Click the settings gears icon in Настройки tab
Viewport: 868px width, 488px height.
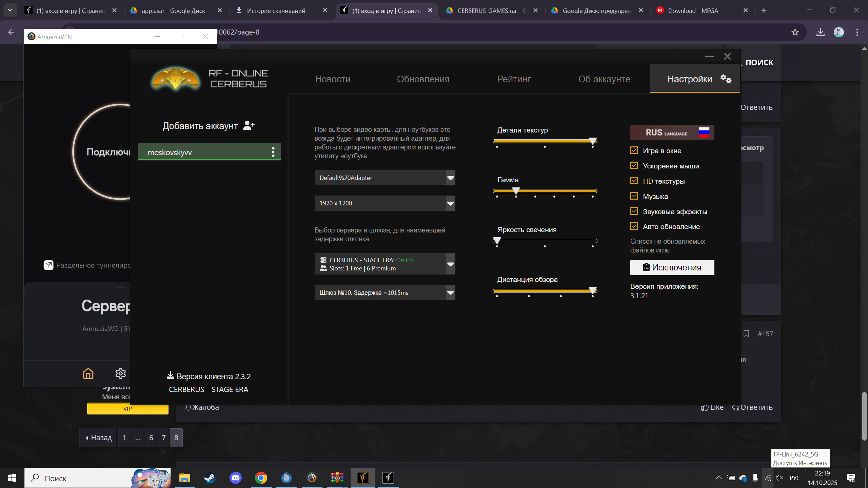click(x=726, y=79)
